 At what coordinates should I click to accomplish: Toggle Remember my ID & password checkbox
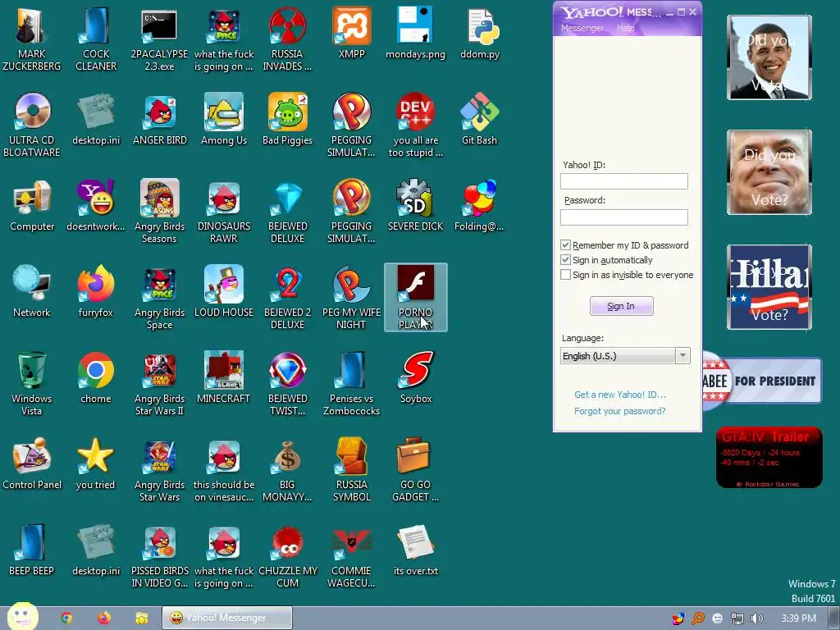click(x=565, y=244)
